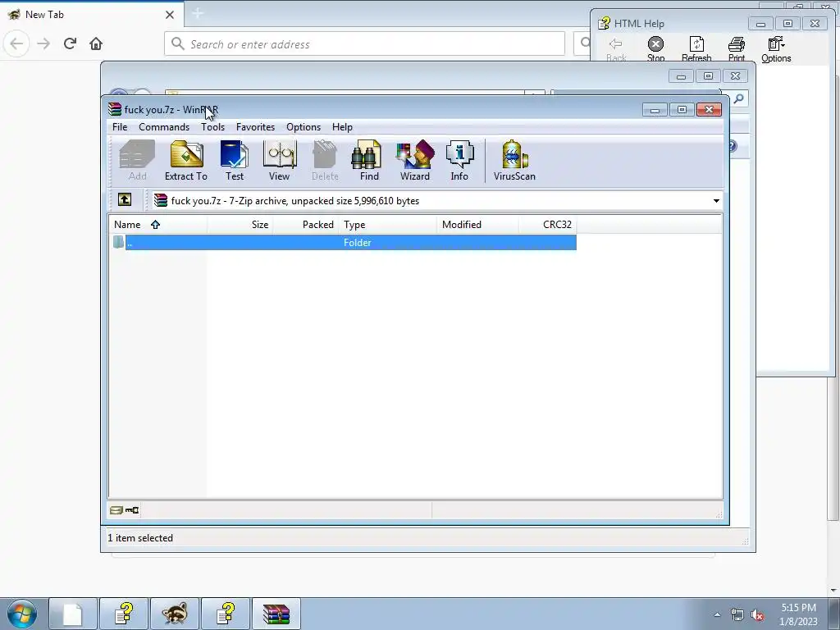
Task: Click the Extract To toolbar icon
Action: coord(186,160)
